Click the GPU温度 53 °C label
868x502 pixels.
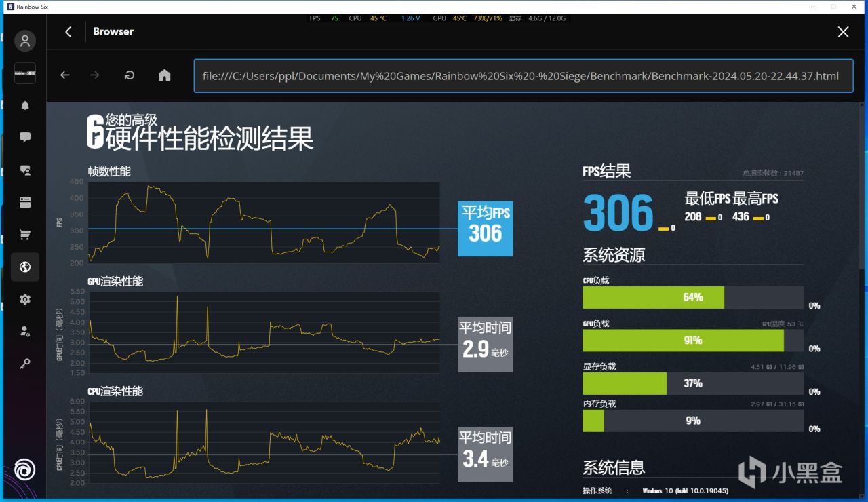pyautogui.click(x=783, y=324)
